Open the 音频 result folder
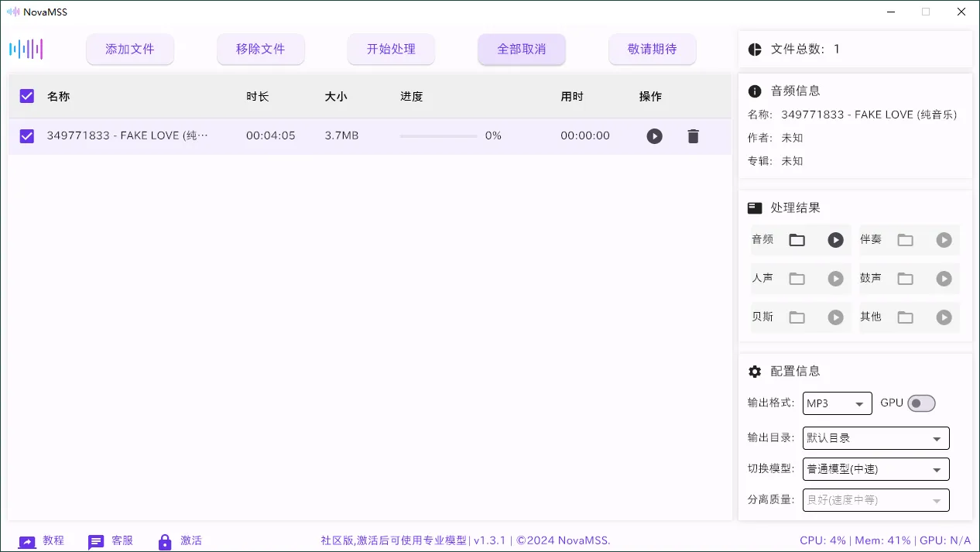This screenshot has height=552, width=980. [797, 240]
